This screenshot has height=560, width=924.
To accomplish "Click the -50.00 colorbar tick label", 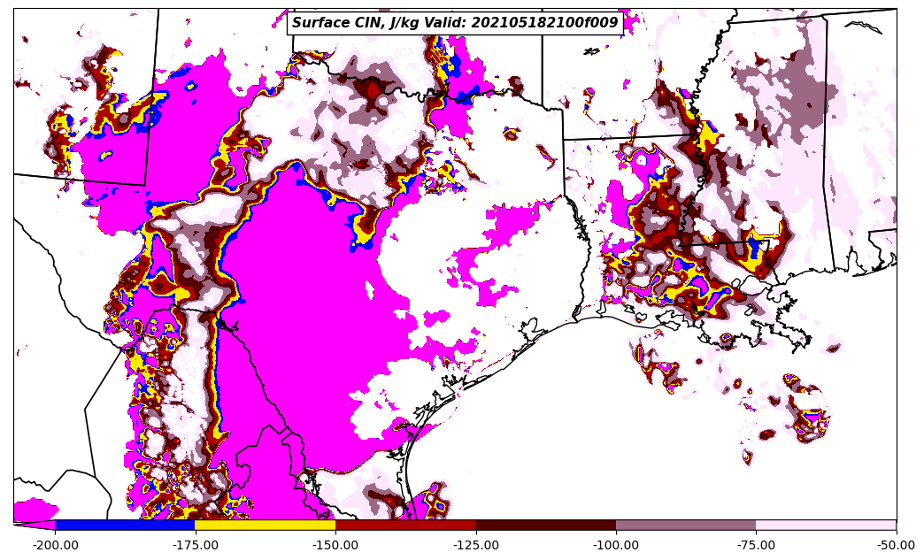I will click(896, 545).
